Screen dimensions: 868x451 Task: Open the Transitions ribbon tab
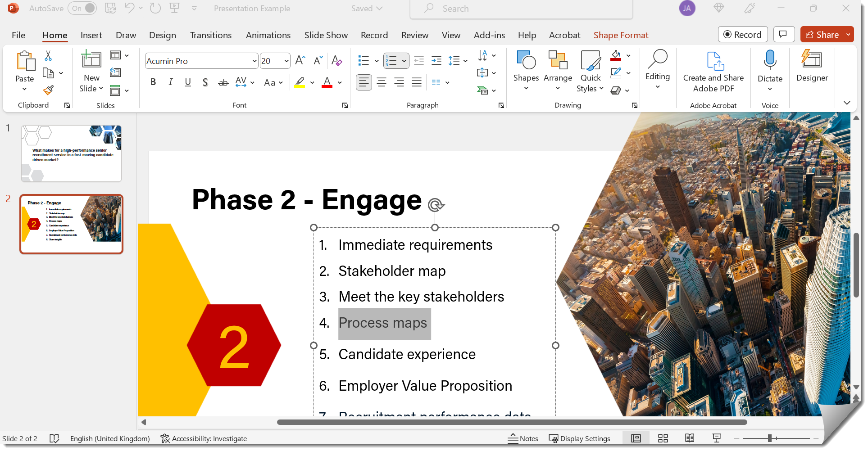coord(210,35)
